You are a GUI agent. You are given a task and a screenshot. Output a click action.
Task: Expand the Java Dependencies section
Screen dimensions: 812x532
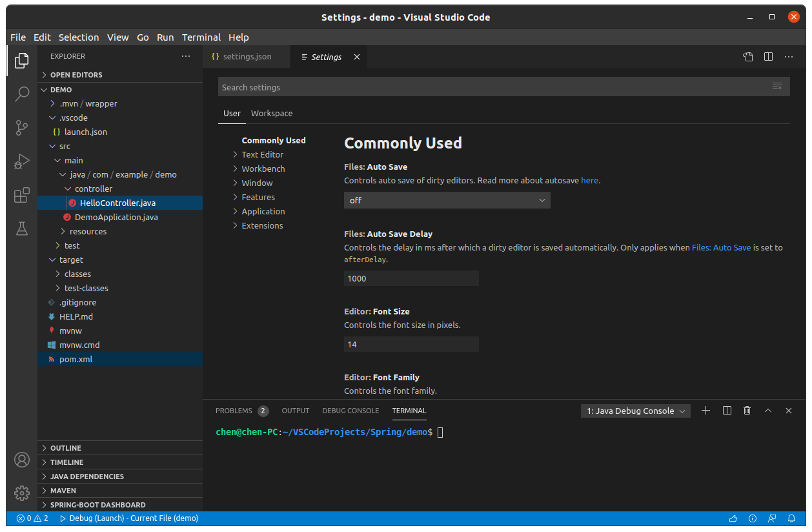pos(120,476)
